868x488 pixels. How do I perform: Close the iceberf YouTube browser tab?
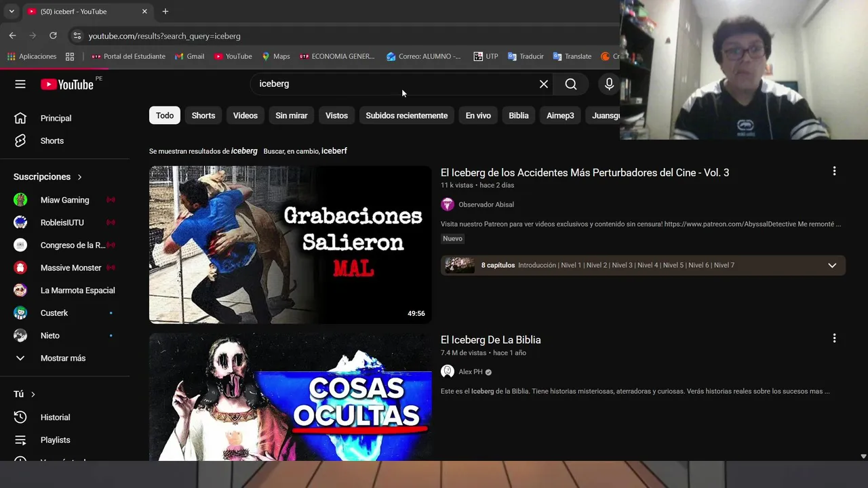click(x=144, y=12)
